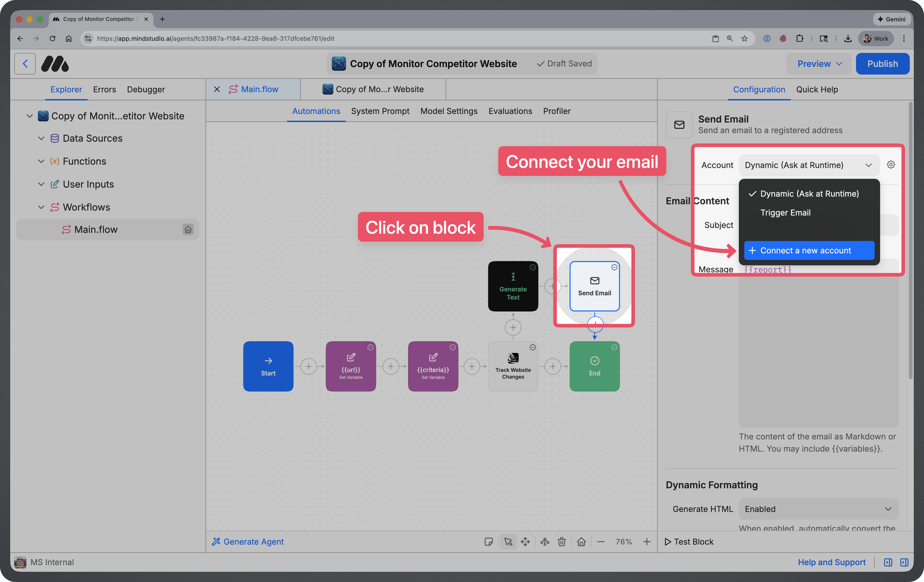Click the auto-layout branch icon in canvas toolbar
Image resolution: width=924 pixels, height=582 pixels.
(x=544, y=542)
